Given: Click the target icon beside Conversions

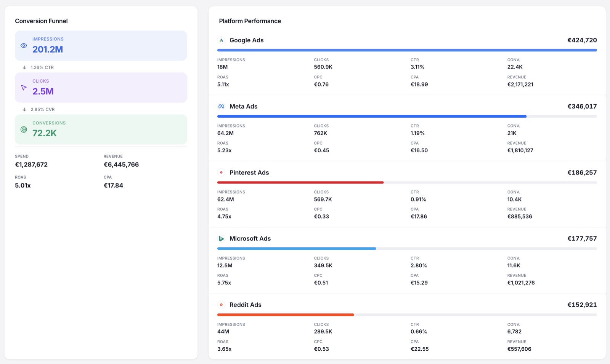Looking at the screenshot, I should 24,129.
